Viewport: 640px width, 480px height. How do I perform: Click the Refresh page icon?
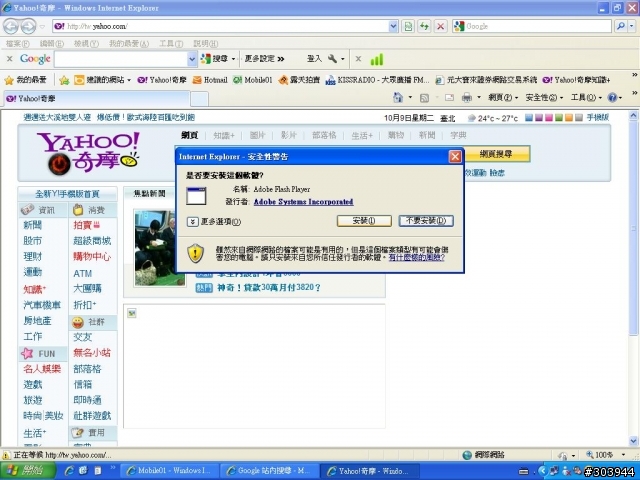pyautogui.click(x=424, y=26)
